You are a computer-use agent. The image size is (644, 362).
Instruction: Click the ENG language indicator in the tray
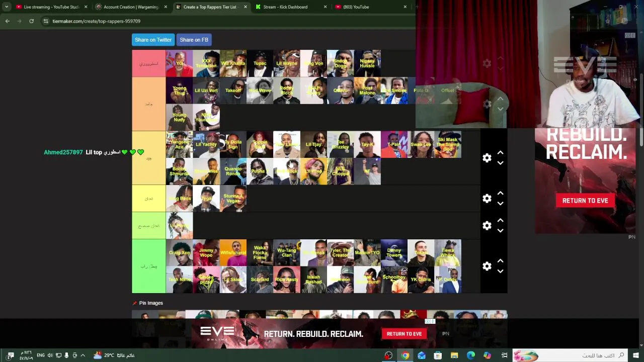[41, 355]
